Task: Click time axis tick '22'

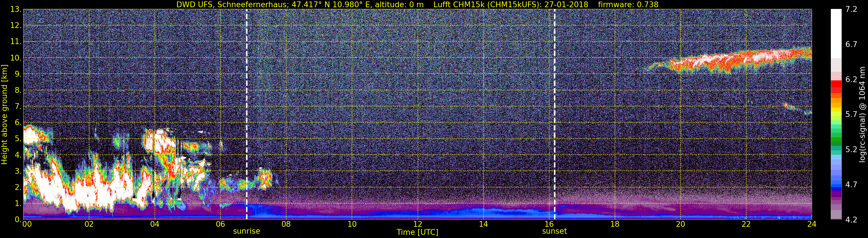Action: tap(746, 224)
